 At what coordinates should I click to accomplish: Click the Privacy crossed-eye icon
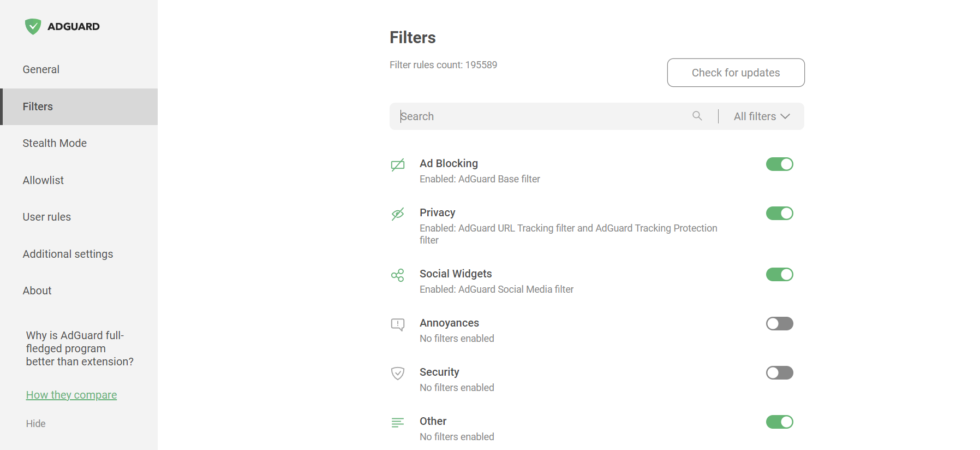pyautogui.click(x=398, y=214)
